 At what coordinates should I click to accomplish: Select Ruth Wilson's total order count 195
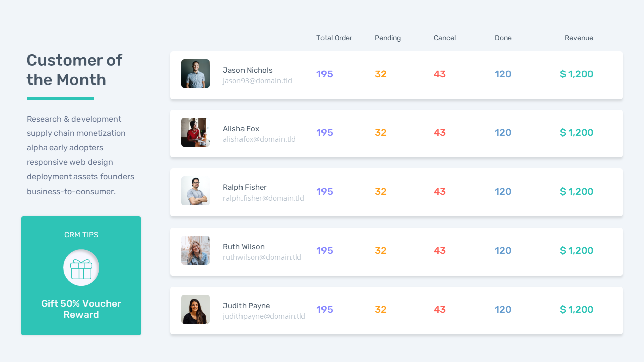[325, 251]
